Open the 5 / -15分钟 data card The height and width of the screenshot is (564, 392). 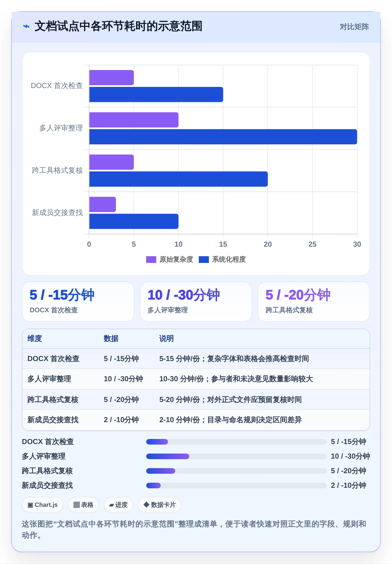(78, 302)
